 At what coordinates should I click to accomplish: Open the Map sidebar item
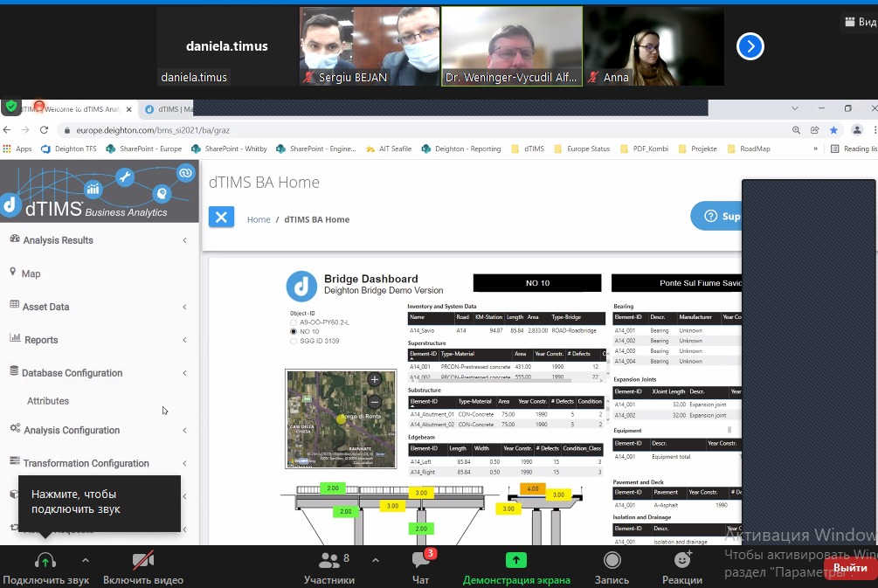[x=31, y=273]
